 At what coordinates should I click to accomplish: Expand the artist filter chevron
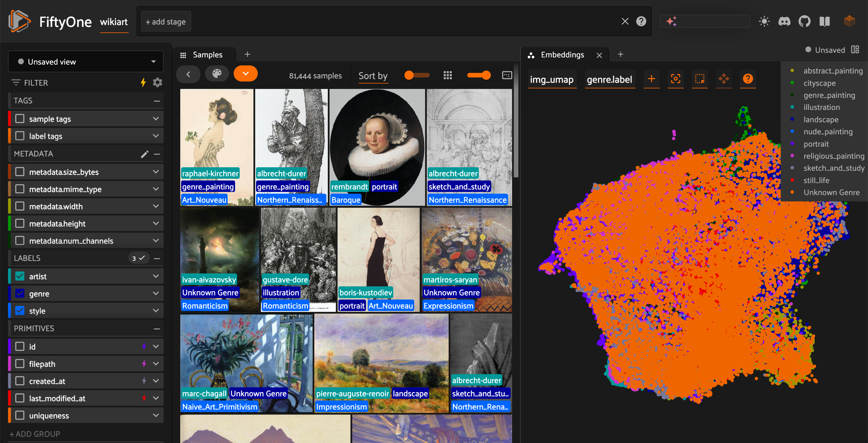coord(156,276)
